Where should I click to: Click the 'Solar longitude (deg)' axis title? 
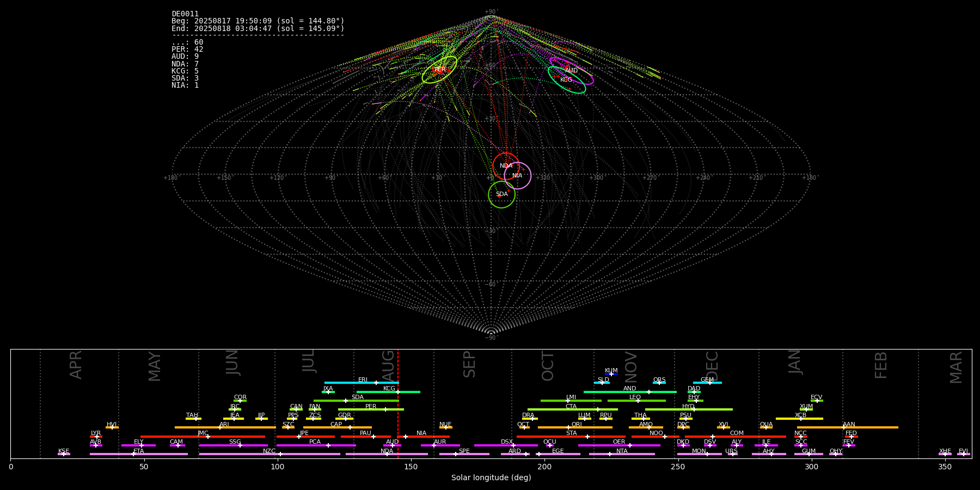[491, 477]
